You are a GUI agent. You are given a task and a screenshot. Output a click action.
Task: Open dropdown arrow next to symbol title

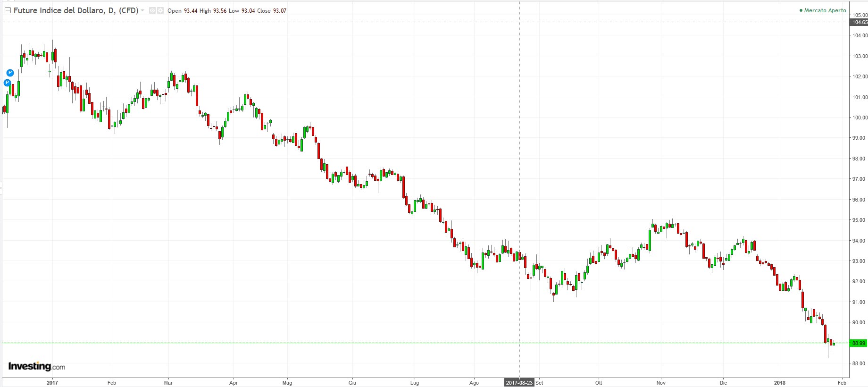point(142,10)
